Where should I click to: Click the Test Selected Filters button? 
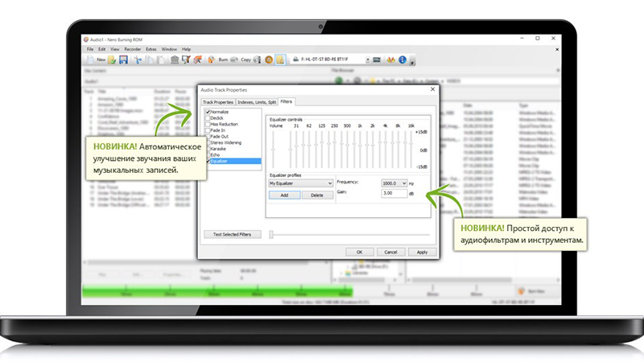pyautogui.click(x=232, y=234)
